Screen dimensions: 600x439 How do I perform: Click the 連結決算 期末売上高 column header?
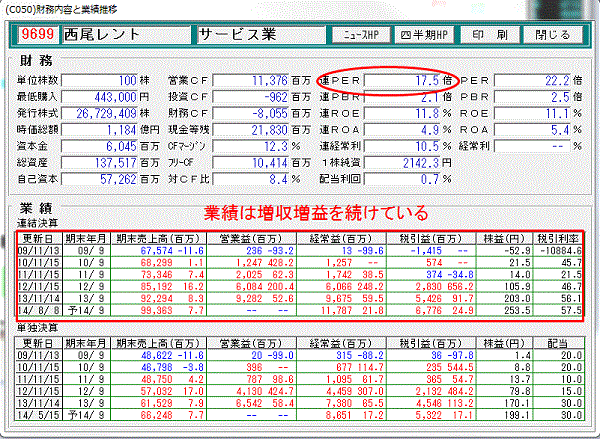[x=158, y=239]
